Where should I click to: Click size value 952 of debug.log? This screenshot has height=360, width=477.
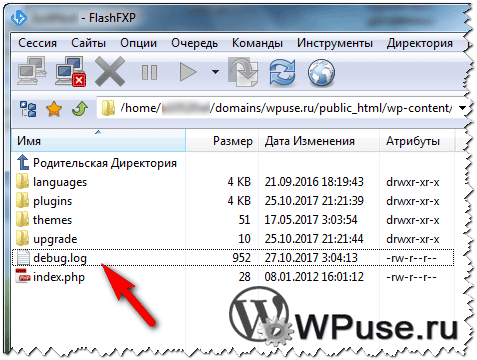tap(242, 258)
